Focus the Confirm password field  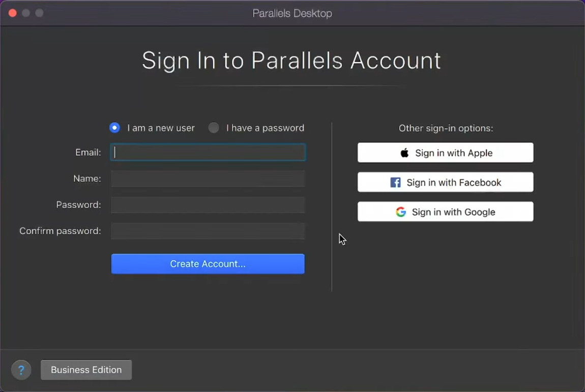tap(208, 231)
